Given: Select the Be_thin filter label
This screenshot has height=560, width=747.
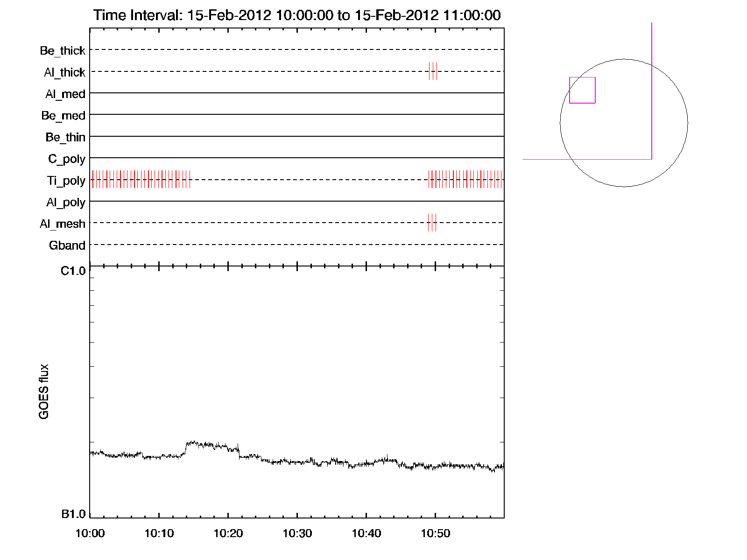Looking at the screenshot, I should (x=65, y=137).
